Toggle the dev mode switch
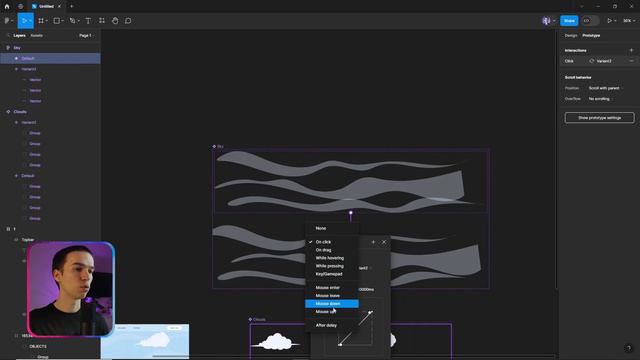 589,21
